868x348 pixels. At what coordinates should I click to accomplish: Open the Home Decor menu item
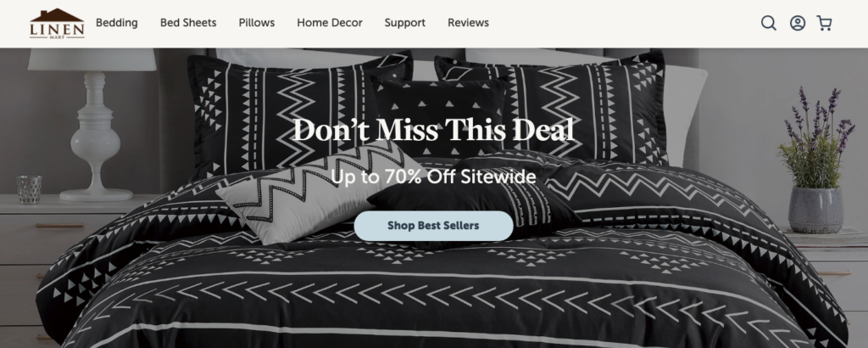pos(330,23)
